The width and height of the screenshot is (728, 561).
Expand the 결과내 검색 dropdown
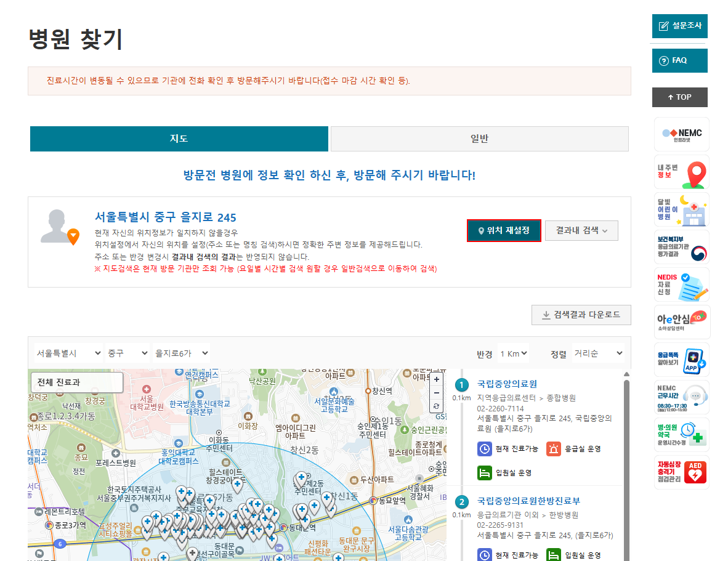pos(581,230)
